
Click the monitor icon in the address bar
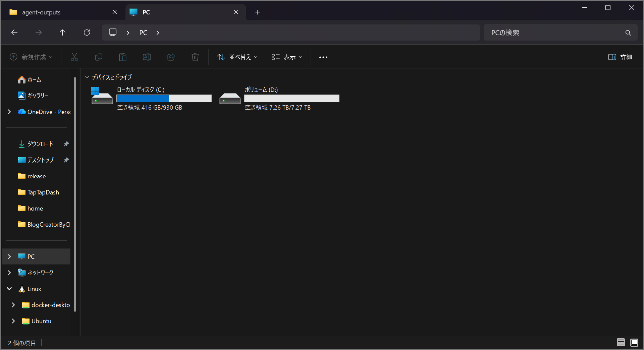coord(113,33)
